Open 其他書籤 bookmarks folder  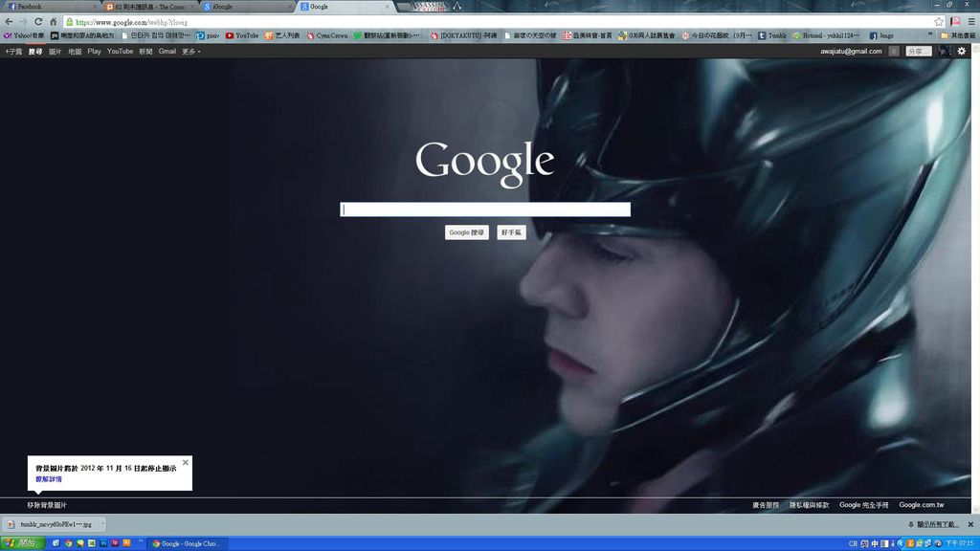click(x=957, y=35)
